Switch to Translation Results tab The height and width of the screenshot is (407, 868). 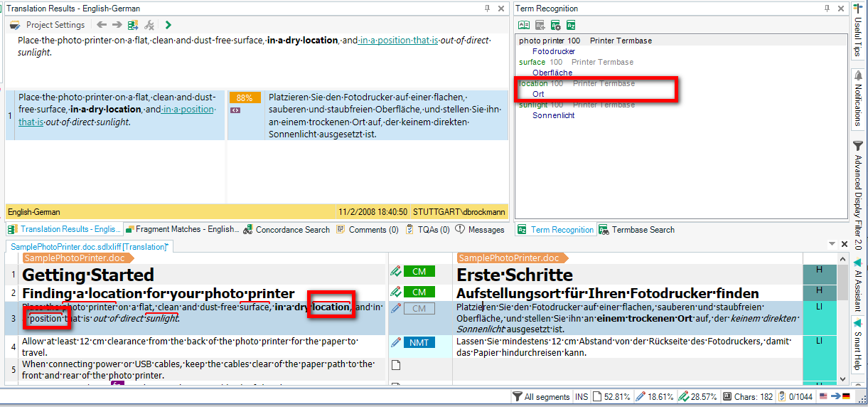click(x=64, y=229)
